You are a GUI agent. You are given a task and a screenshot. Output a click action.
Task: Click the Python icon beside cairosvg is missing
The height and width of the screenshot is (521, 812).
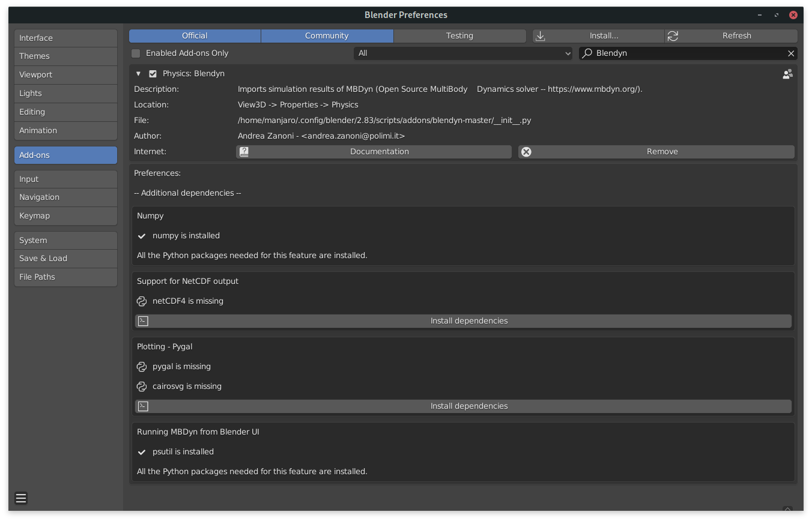(x=142, y=387)
